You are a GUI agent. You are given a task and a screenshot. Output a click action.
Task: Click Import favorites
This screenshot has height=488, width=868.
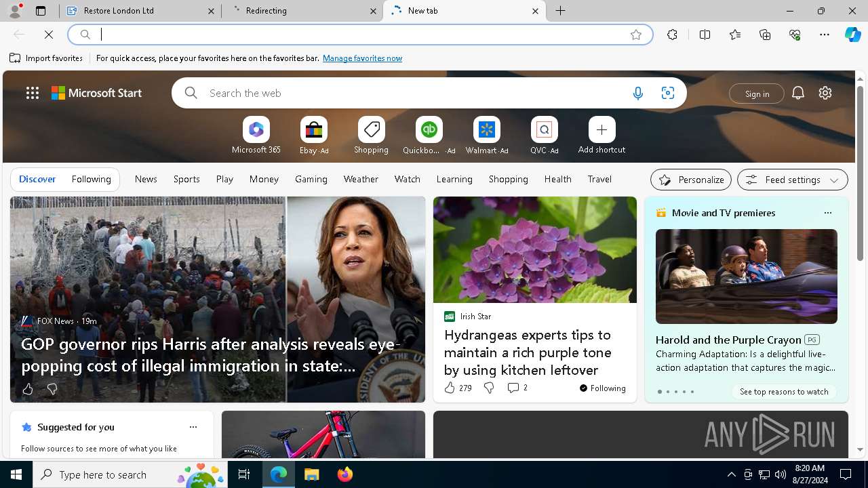coord(46,58)
